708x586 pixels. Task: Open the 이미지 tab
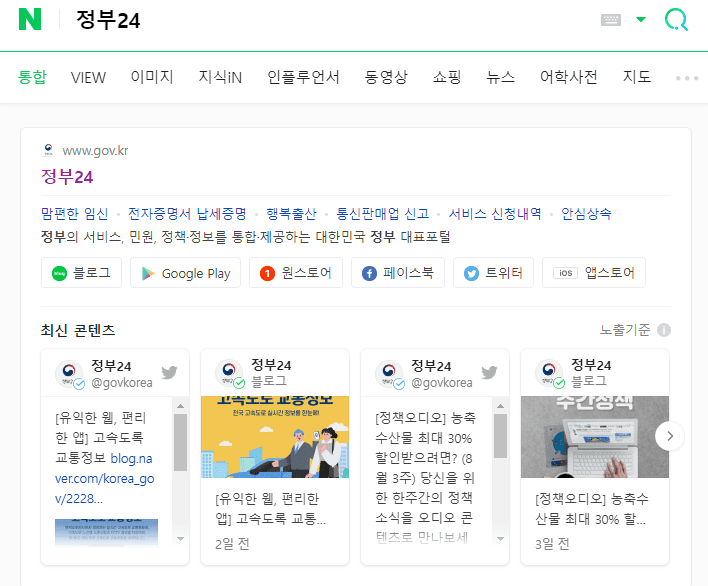tap(152, 77)
